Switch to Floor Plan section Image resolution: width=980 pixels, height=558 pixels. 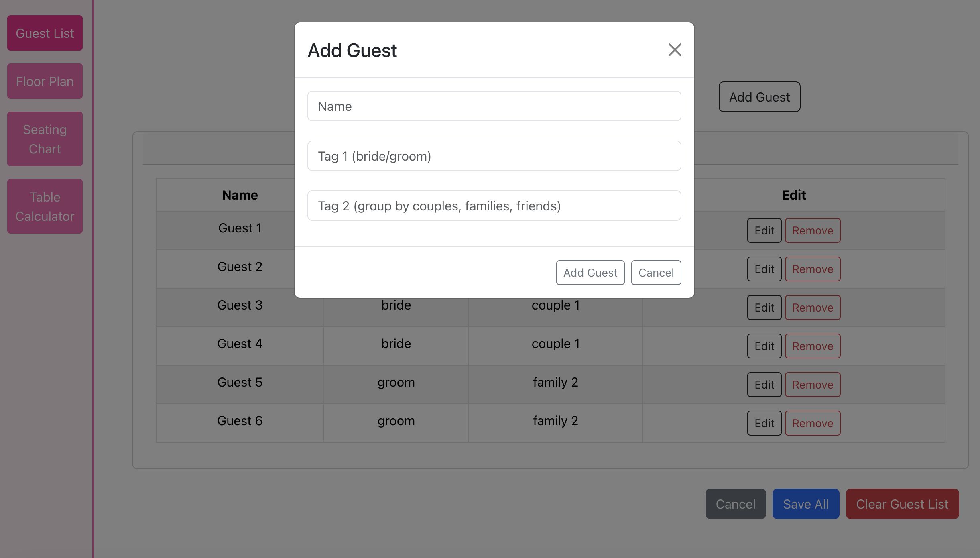(x=45, y=81)
